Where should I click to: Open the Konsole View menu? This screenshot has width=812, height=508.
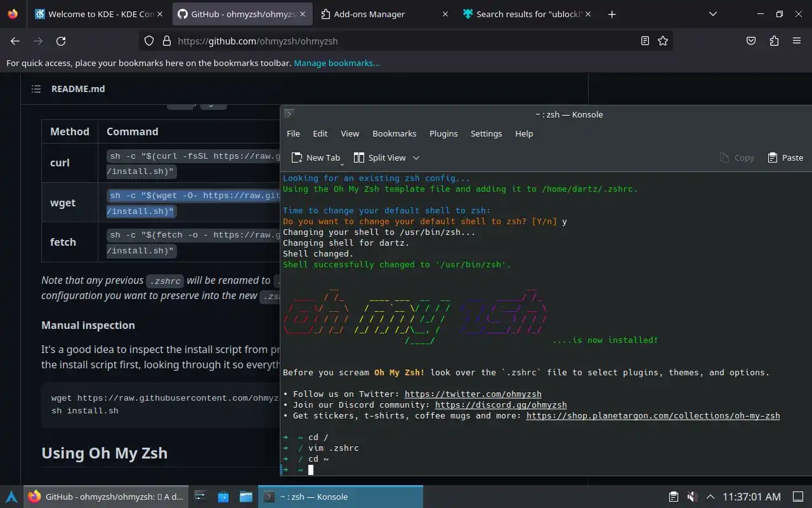point(350,133)
